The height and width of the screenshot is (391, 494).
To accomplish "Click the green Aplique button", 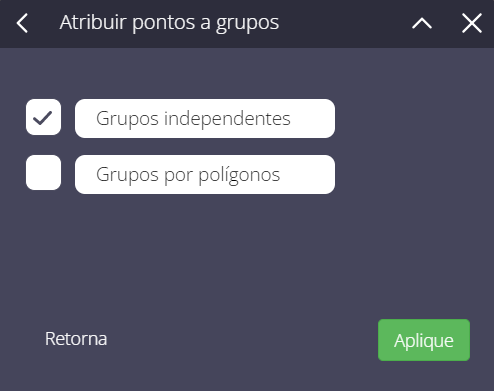I will pos(424,340).
